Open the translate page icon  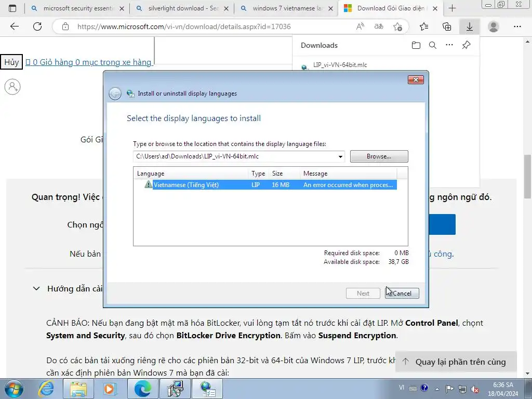pyautogui.click(x=379, y=26)
